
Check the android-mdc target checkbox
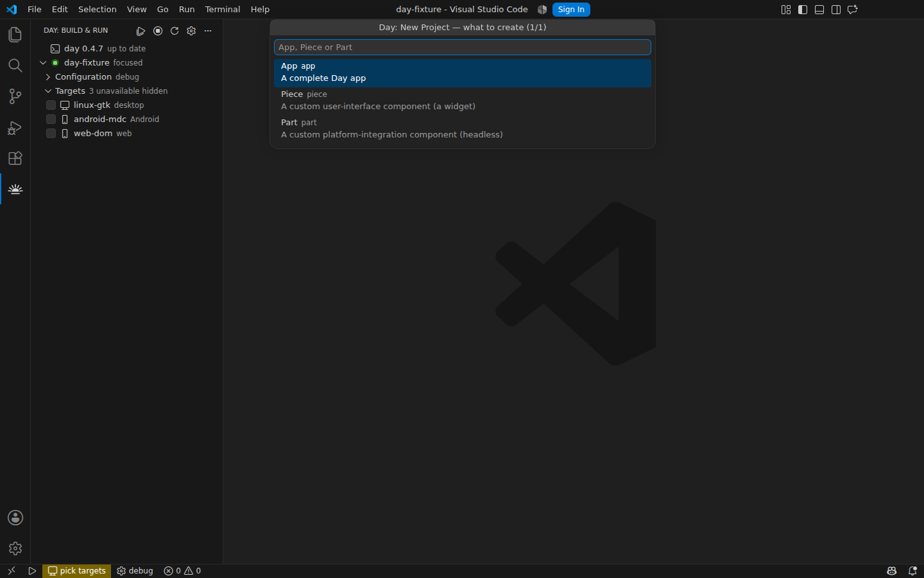51,119
